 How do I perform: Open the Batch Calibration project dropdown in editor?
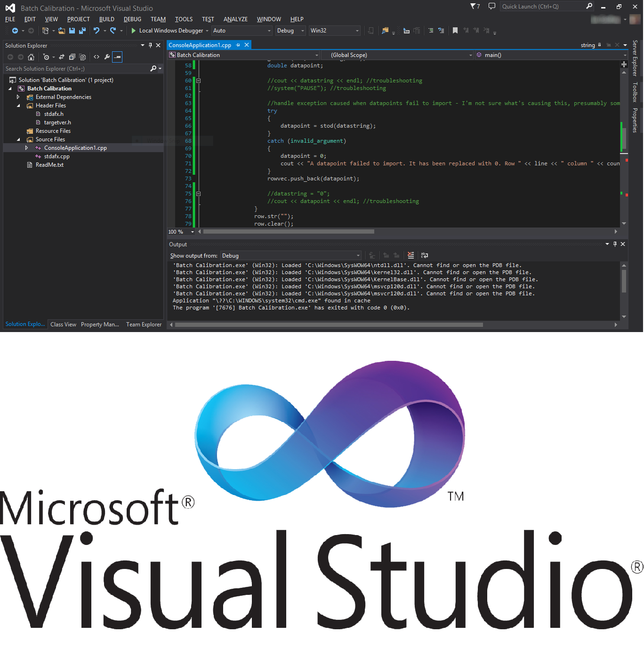coord(244,55)
